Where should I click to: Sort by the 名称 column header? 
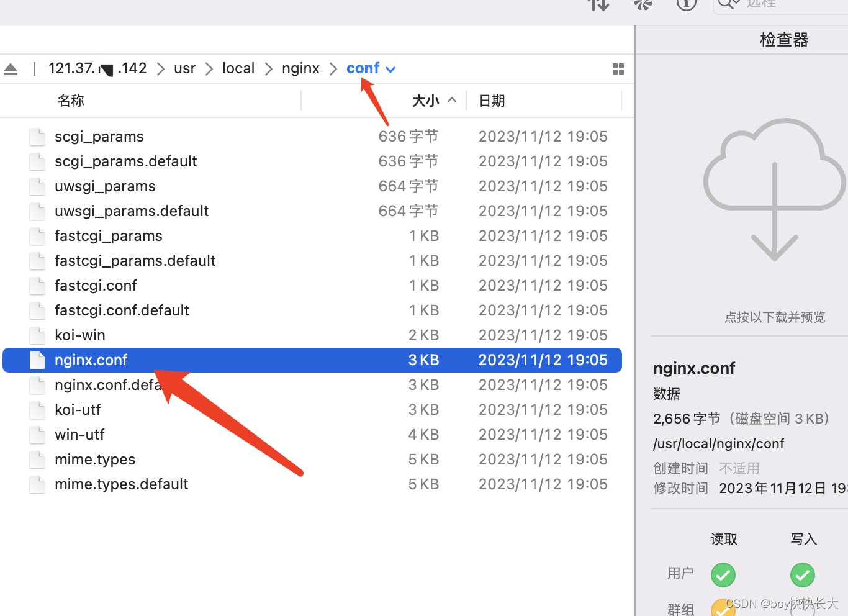click(71, 101)
